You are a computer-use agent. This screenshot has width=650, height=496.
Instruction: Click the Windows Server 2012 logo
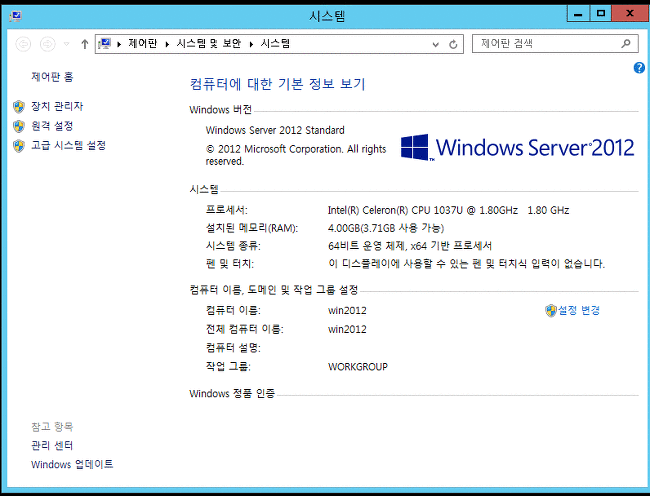(x=517, y=147)
